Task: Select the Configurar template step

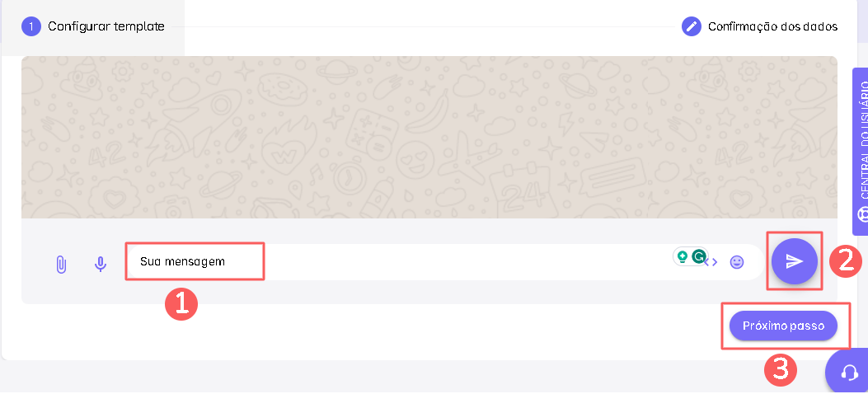Action: pyautogui.click(x=106, y=26)
